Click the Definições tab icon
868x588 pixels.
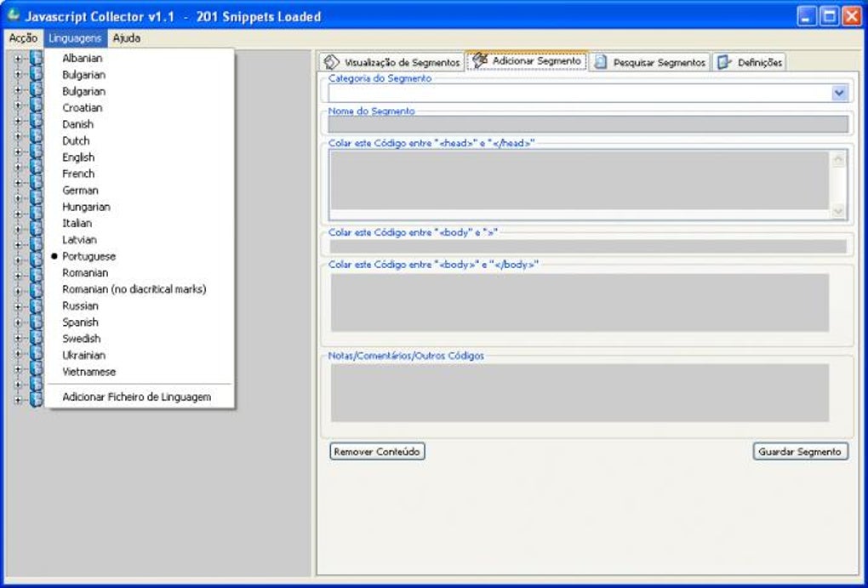724,61
